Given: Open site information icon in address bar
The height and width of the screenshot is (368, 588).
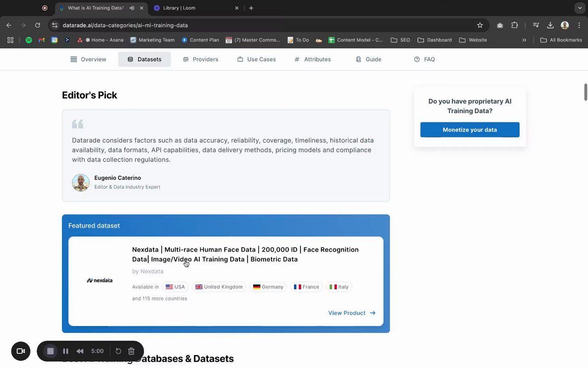Looking at the screenshot, I should pyautogui.click(x=55, y=25).
